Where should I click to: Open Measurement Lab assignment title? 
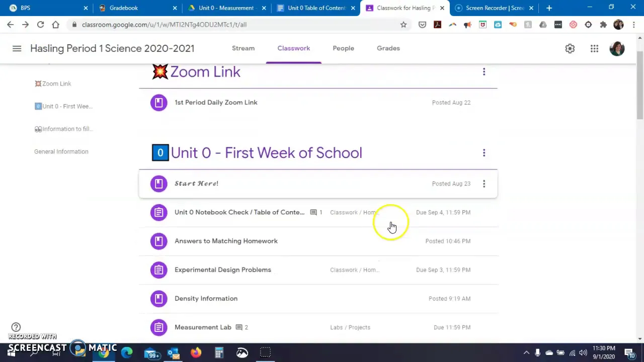203,327
